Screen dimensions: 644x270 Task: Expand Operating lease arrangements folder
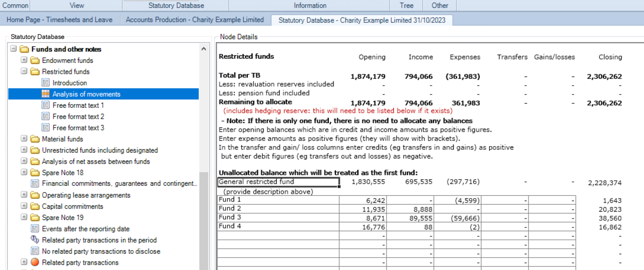tap(24, 195)
